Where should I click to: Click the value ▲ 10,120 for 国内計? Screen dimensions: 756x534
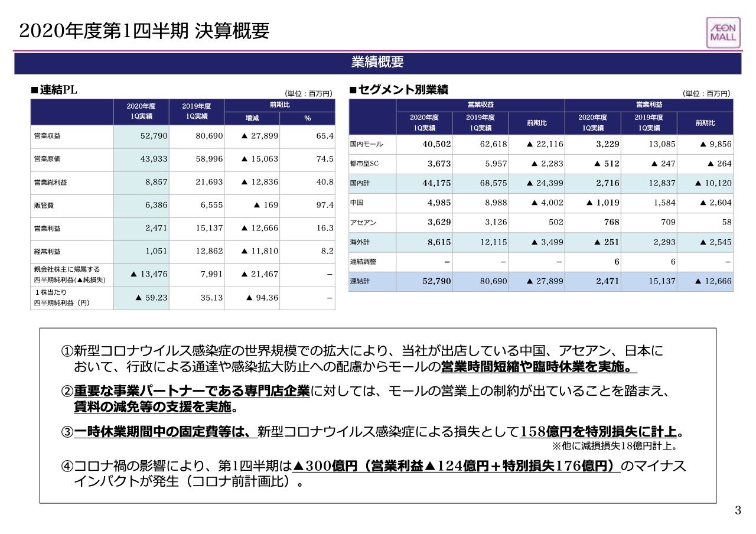click(x=713, y=183)
